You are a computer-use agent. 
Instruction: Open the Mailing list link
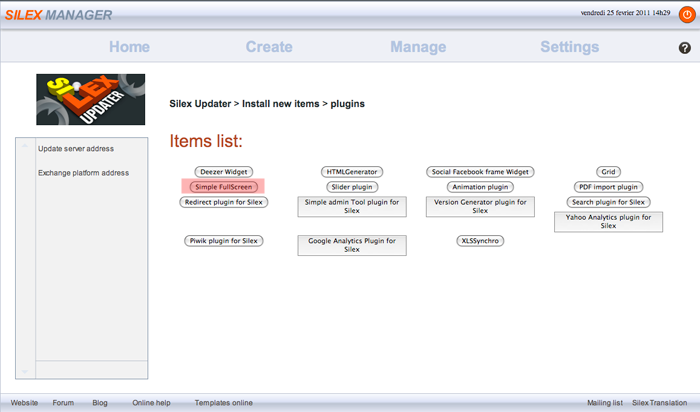click(605, 403)
